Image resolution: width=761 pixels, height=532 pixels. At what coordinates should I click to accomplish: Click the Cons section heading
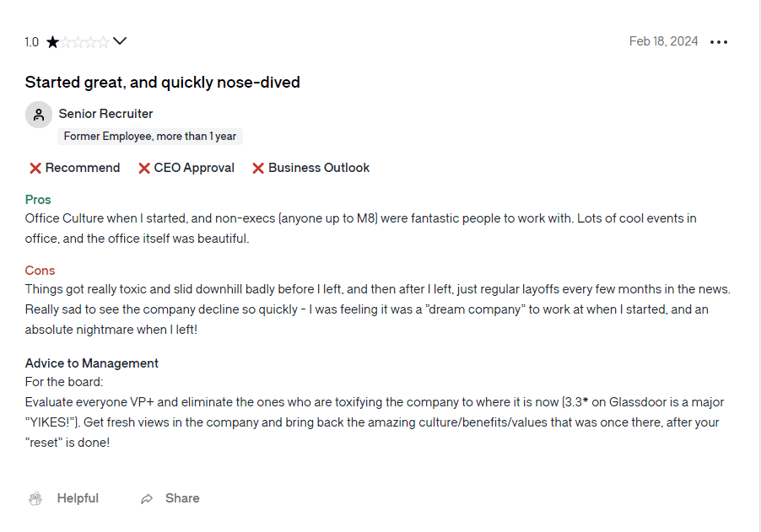click(40, 270)
